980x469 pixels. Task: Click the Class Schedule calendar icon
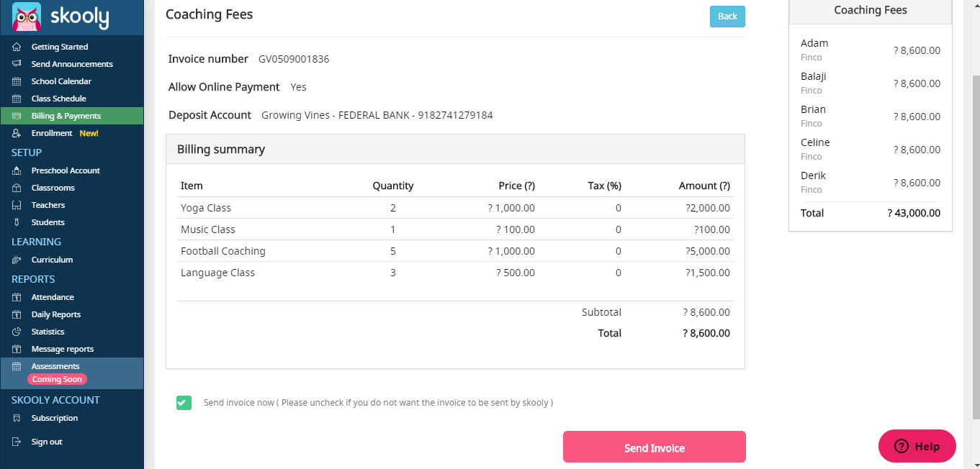pos(17,99)
